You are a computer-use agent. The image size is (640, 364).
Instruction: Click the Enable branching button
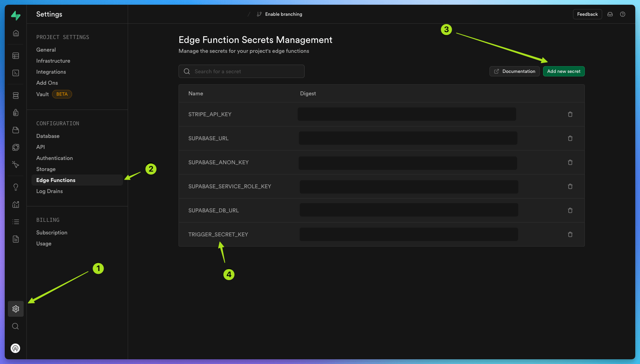[x=279, y=14]
